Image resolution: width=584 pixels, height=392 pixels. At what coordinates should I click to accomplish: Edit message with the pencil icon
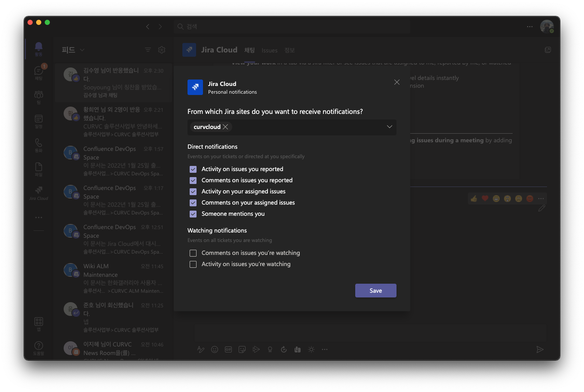542,208
